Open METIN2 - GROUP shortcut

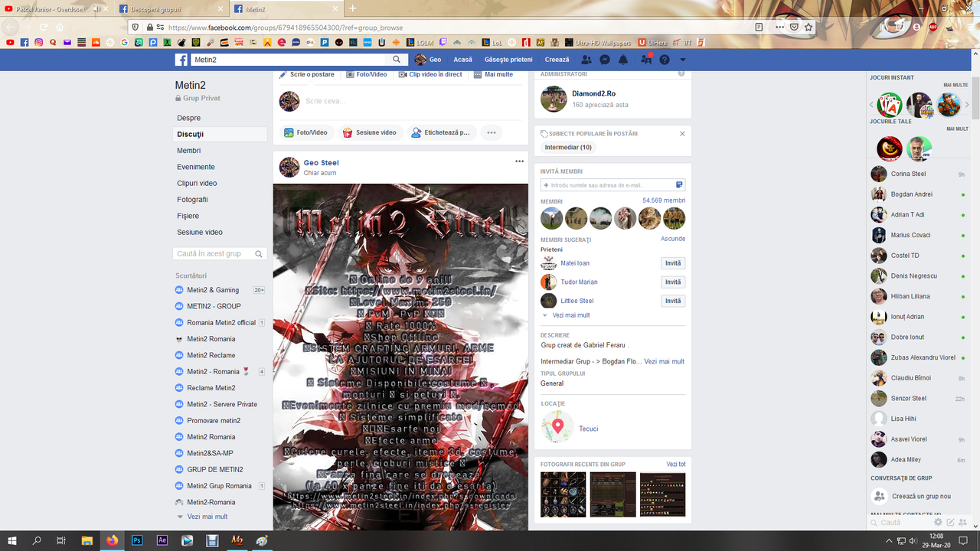click(214, 306)
